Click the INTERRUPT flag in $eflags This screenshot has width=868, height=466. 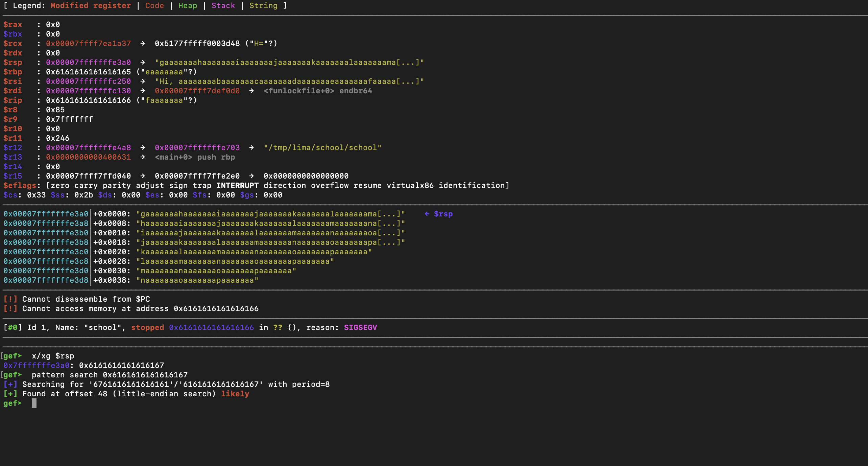click(237, 186)
